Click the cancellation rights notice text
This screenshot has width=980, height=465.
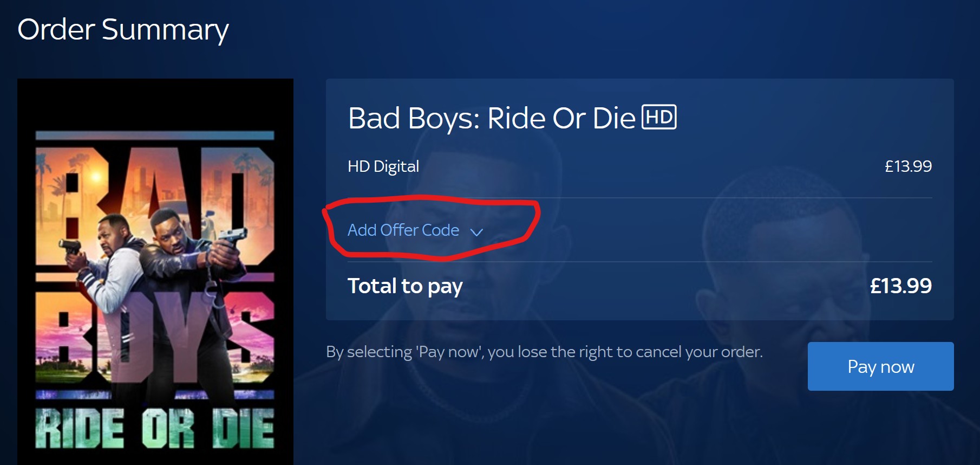coord(544,352)
